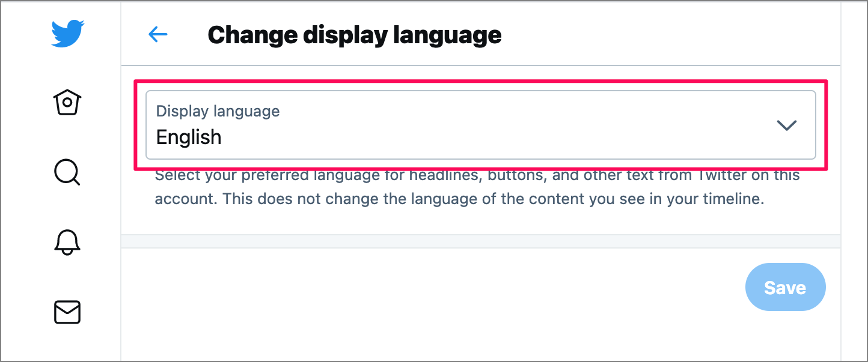This screenshot has width=868, height=362.
Task: Open Messages with the envelope icon
Action: [x=67, y=312]
